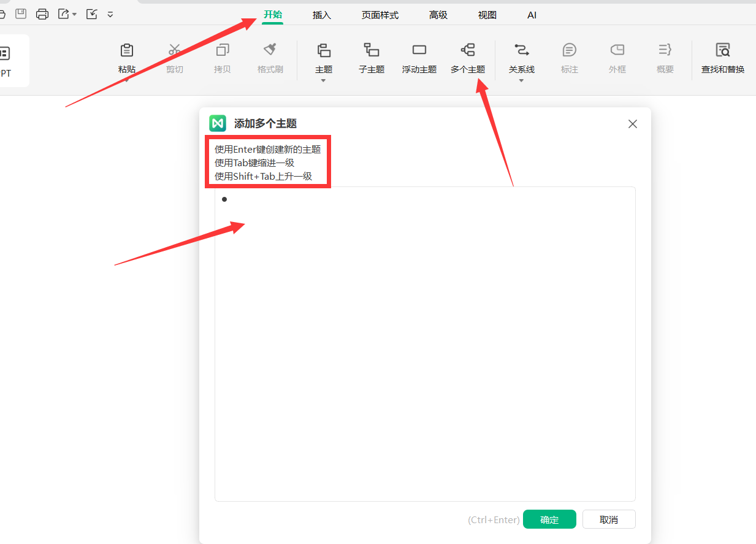Viewport: 756px width, 544px height.
Task: Click the 使用Shift+Tab上升一级 hint text
Action: (264, 176)
